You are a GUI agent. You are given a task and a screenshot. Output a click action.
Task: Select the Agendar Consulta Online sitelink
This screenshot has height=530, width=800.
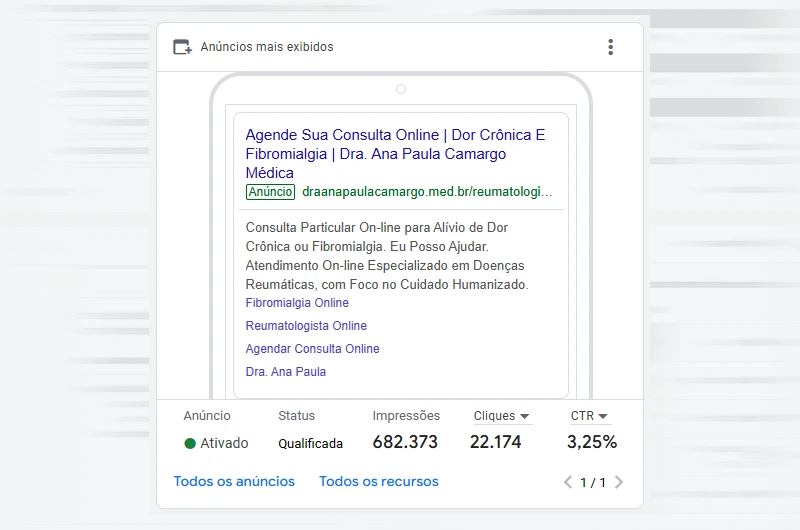click(x=312, y=349)
